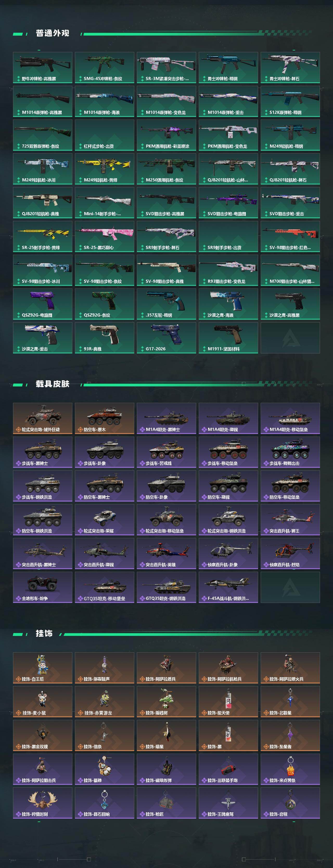
Task: Select the SMG-45 submachine gun stripe skin
Action: click(104, 67)
